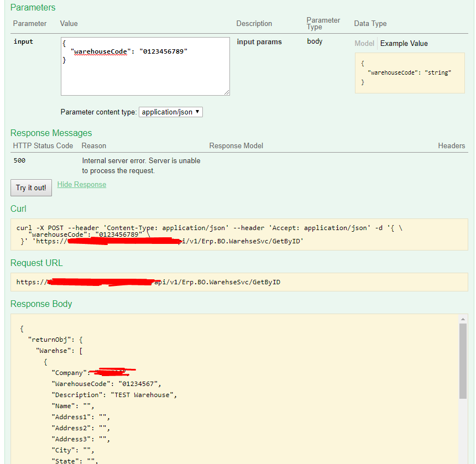Click the Request URL text box
Image resolution: width=476 pixels, height=464 pixels.
(x=239, y=282)
